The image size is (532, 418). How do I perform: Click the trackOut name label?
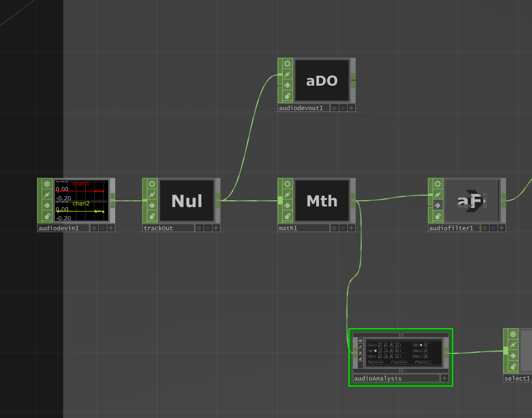pos(168,228)
